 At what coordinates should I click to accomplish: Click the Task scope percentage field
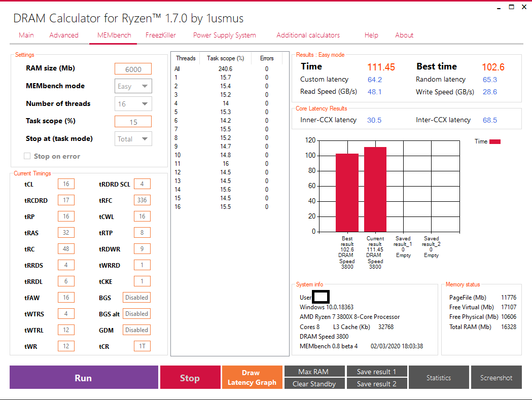pos(133,122)
